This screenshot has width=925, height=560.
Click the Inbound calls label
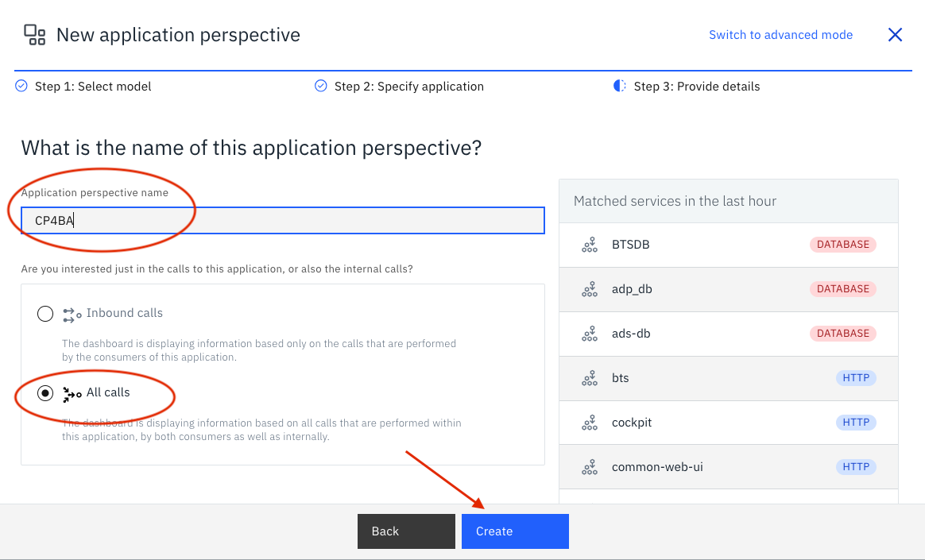pyautogui.click(x=125, y=313)
